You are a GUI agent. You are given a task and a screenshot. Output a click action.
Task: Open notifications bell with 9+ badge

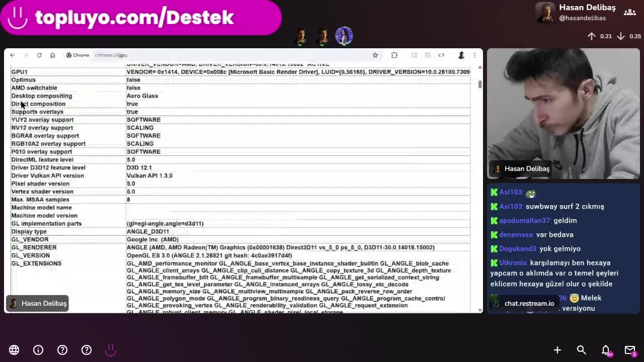pos(606,350)
